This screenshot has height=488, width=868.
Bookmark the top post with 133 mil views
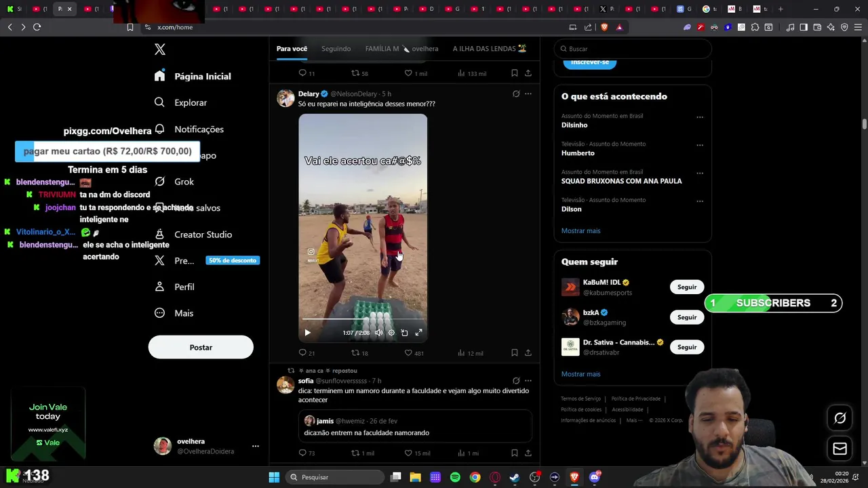(515, 73)
